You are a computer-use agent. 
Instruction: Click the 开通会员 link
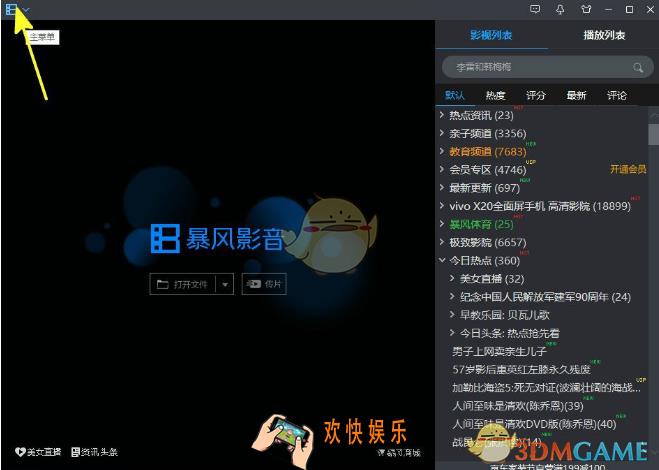click(x=628, y=169)
